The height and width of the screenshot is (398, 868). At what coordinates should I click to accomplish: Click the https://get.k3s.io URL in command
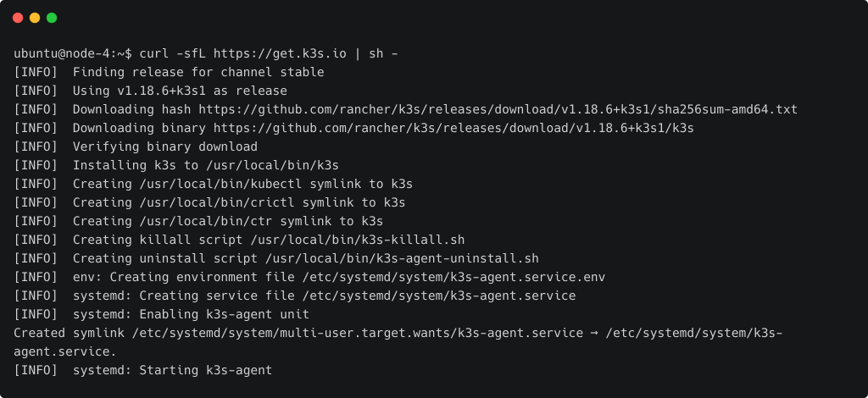click(280, 53)
